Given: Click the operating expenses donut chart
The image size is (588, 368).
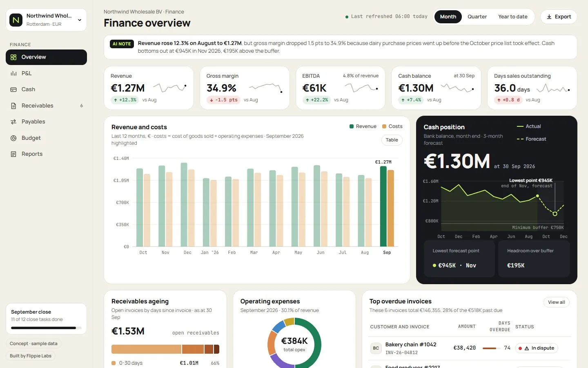Looking at the screenshot, I should (294, 344).
